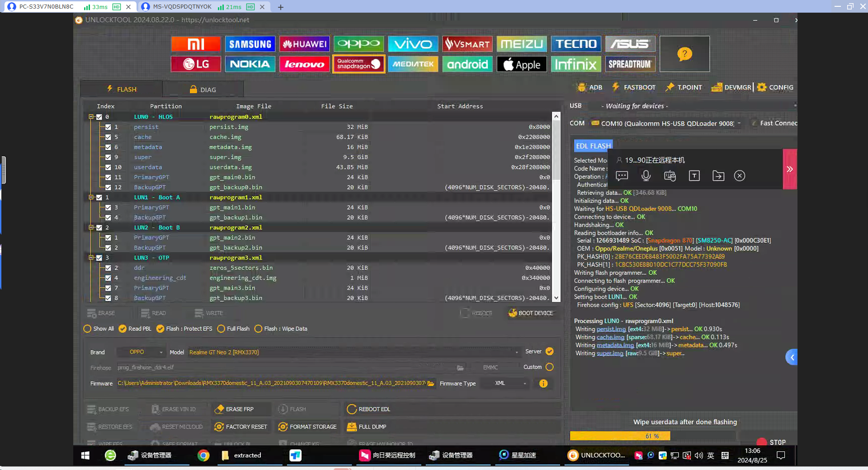Select the Vsmart brand logo

467,44
